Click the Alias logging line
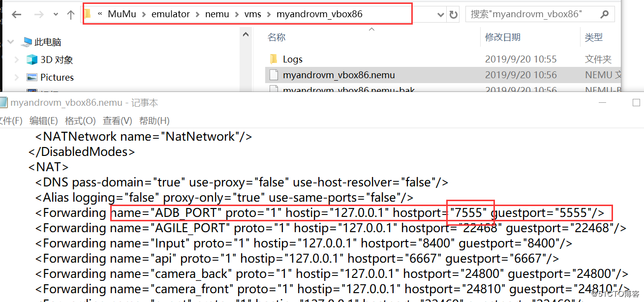 pyautogui.click(x=224, y=198)
